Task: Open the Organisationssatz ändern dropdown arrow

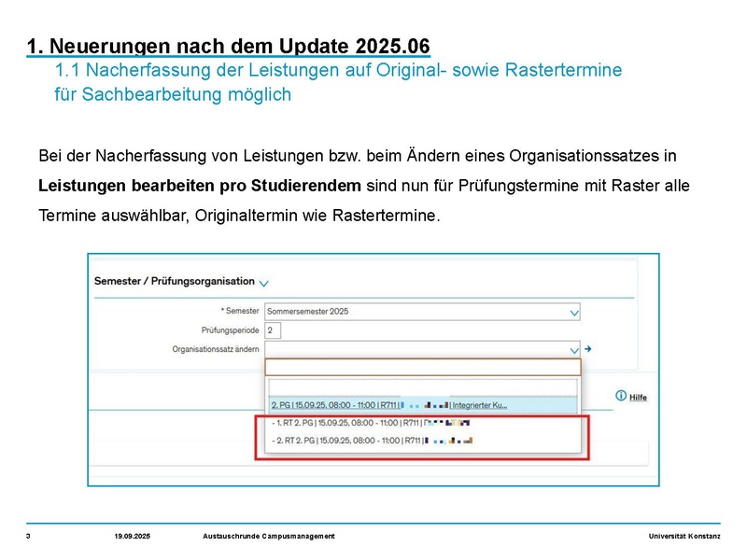Action: tap(574, 351)
